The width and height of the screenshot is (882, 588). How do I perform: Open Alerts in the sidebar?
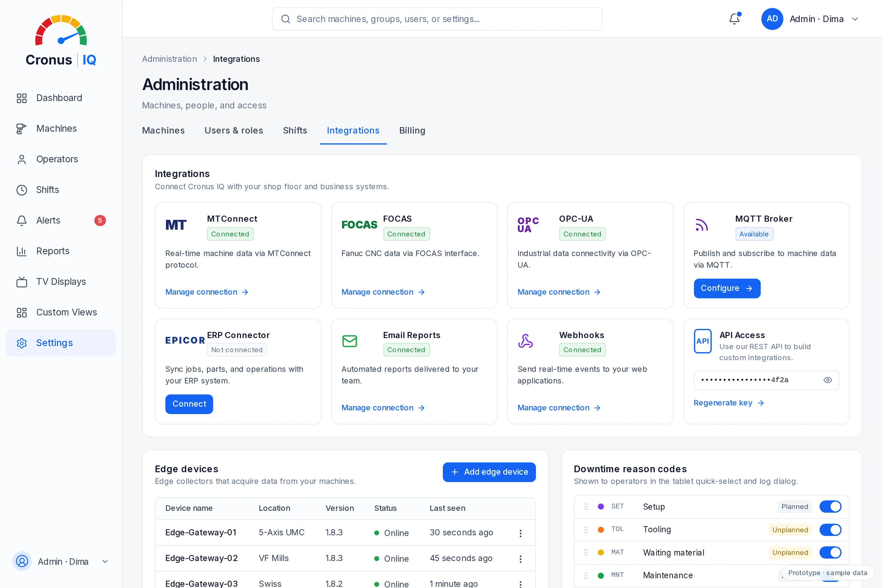click(61, 220)
